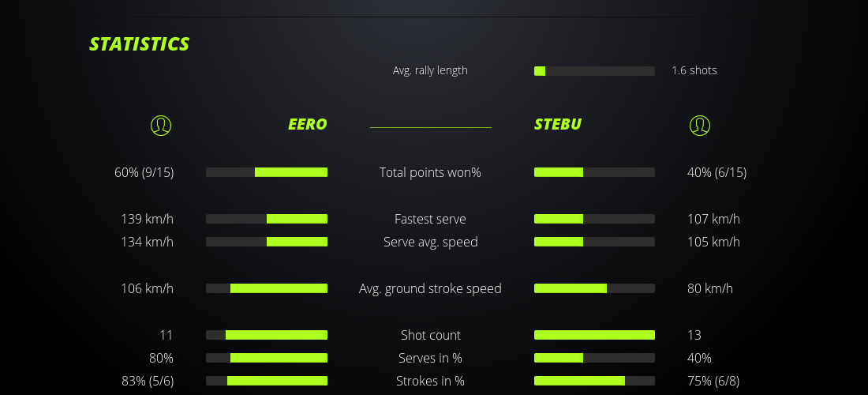Click EERO's Shot count bar
Image resolution: width=868 pixels, height=395 pixels.
click(x=267, y=335)
